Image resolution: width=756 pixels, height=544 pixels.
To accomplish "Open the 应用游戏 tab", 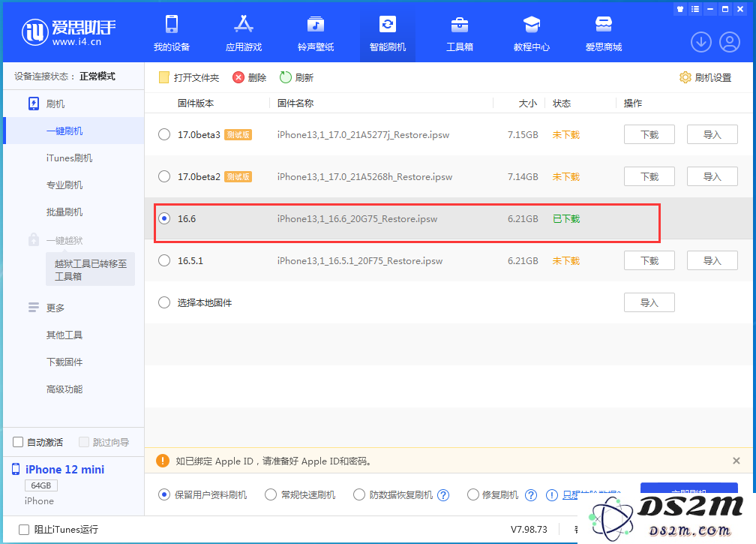I will 244,33.
